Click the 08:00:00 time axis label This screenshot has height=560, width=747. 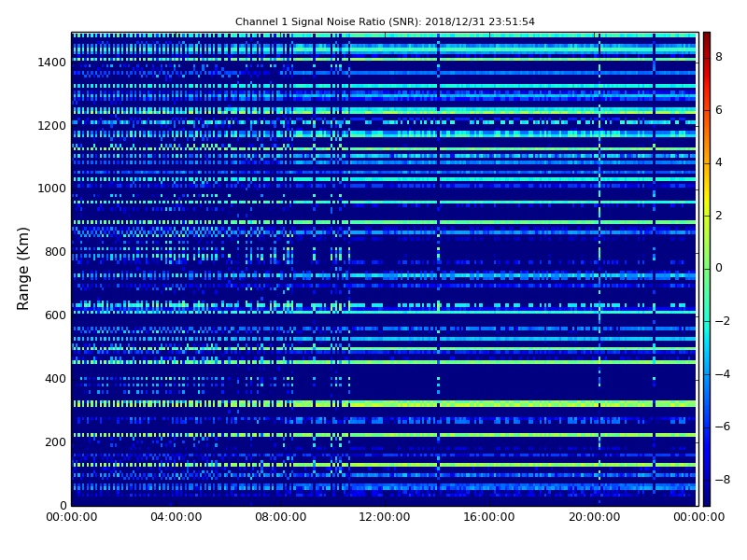coord(281,517)
